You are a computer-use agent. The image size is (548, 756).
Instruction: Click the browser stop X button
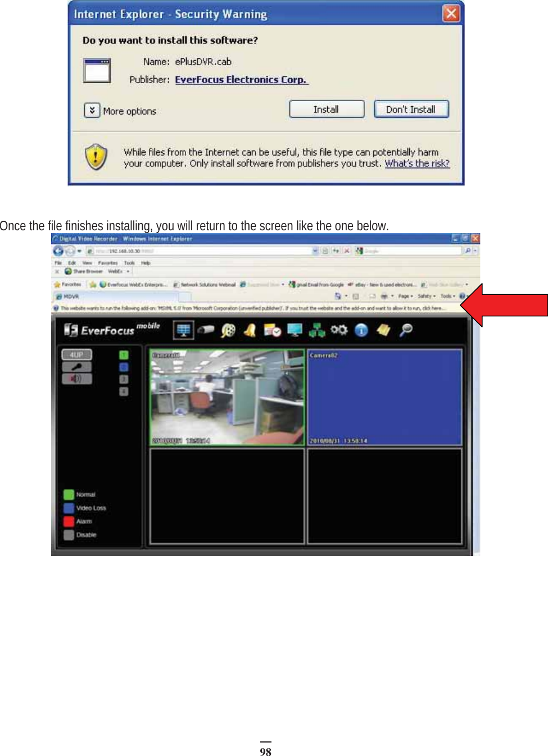coord(347,251)
